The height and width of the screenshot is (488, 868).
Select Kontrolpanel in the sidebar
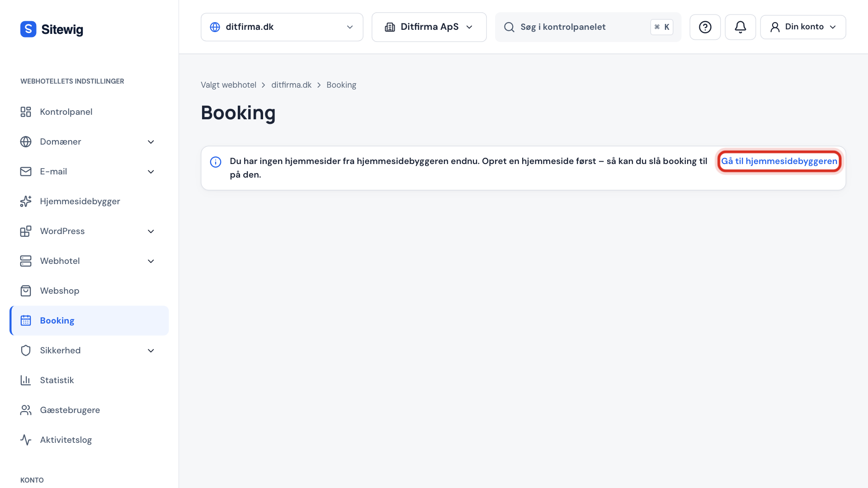[x=89, y=112]
